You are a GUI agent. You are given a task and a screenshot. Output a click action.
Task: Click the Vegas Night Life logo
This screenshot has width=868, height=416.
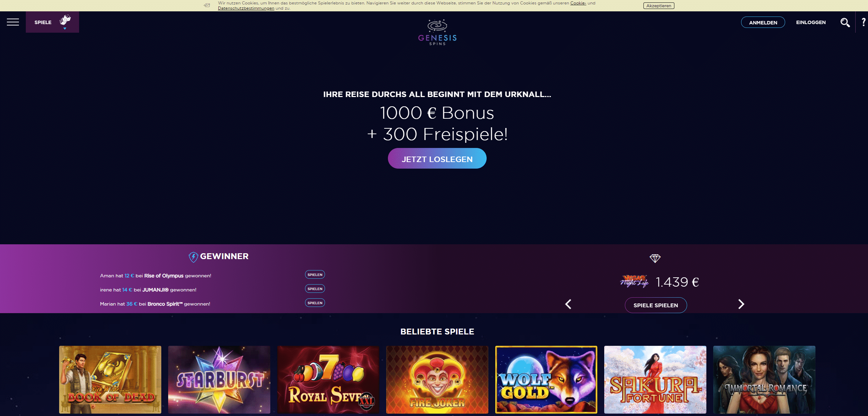coord(634,281)
